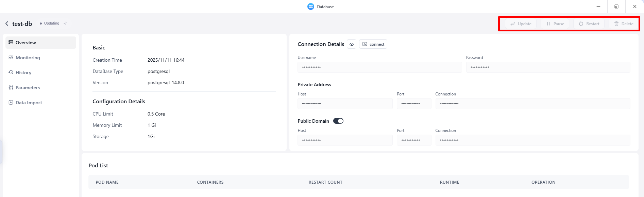Click the Updating status spinner icon

66,23
